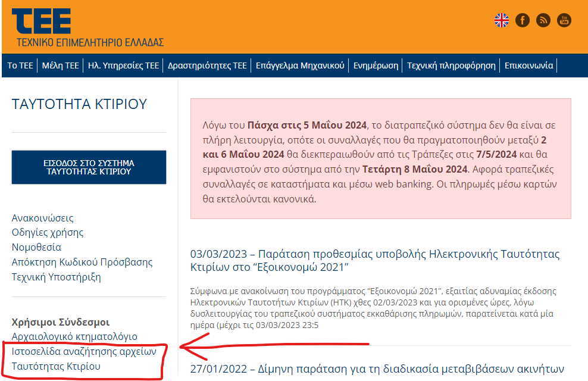This screenshot has width=588, height=381.
Task: Open the 'Το ΤΕΕ' menu
Action: [x=20, y=65]
